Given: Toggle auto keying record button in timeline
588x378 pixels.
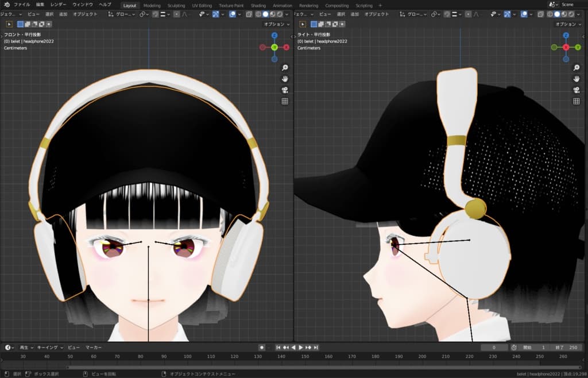Looking at the screenshot, I should click(x=262, y=348).
